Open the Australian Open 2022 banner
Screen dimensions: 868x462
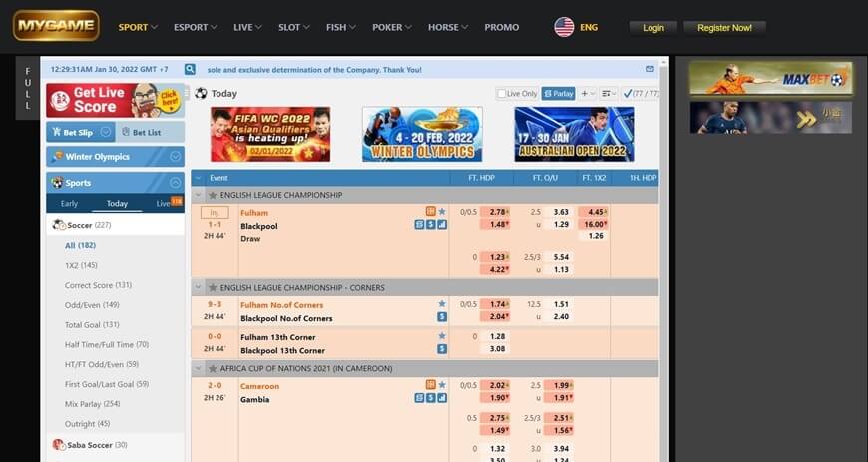tap(574, 134)
